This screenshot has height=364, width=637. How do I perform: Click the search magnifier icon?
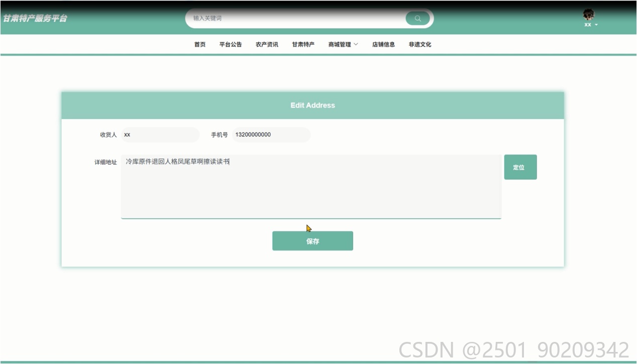(x=417, y=19)
